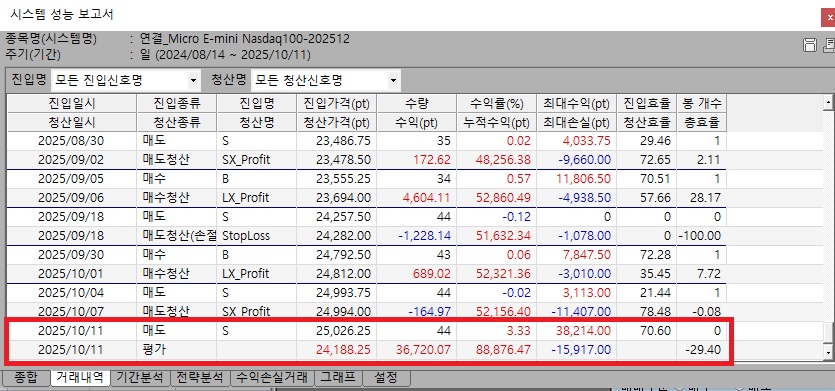Click the save report floppy disk icon
Screen dimensions: 835x391
(809, 45)
